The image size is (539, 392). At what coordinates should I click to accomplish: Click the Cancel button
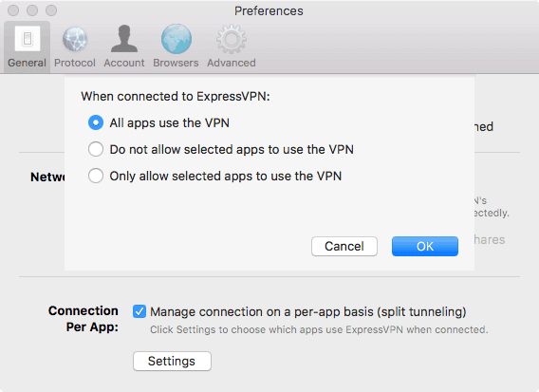(x=344, y=246)
